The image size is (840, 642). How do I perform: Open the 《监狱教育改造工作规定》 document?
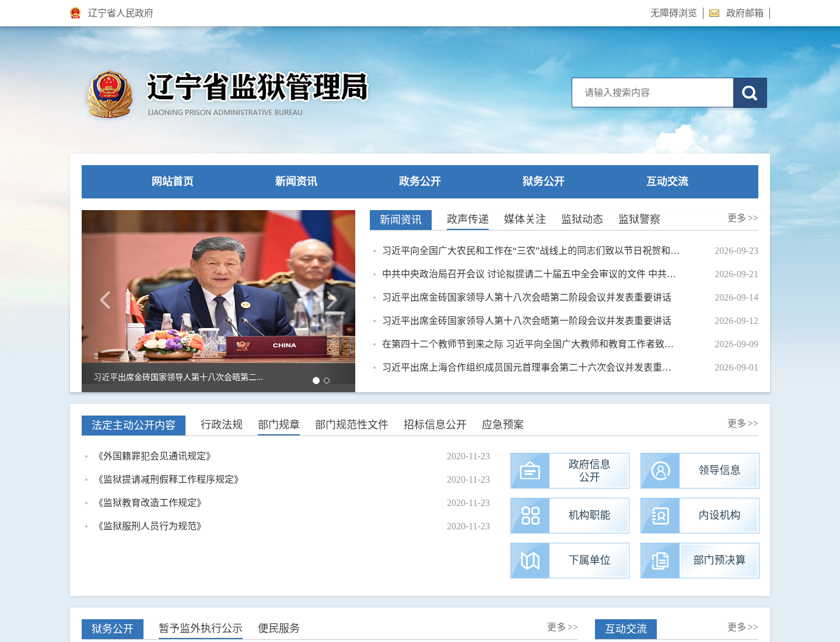pos(150,503)
